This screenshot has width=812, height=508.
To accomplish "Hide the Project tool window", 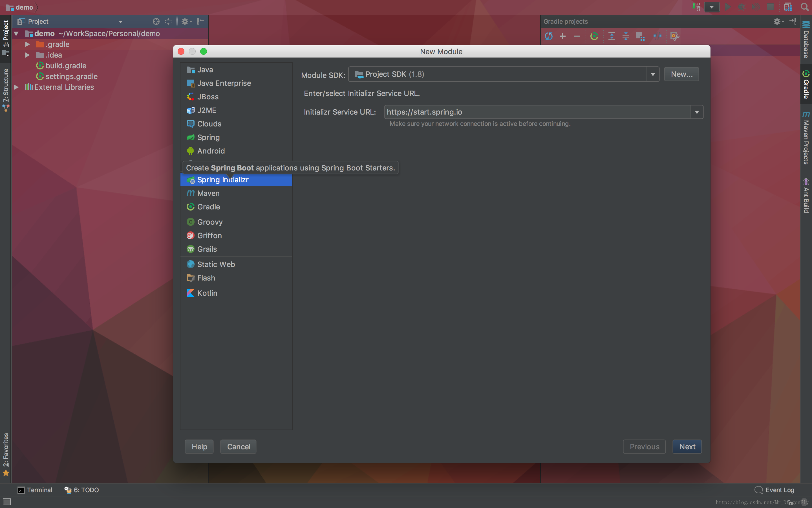I will [201, 21].
